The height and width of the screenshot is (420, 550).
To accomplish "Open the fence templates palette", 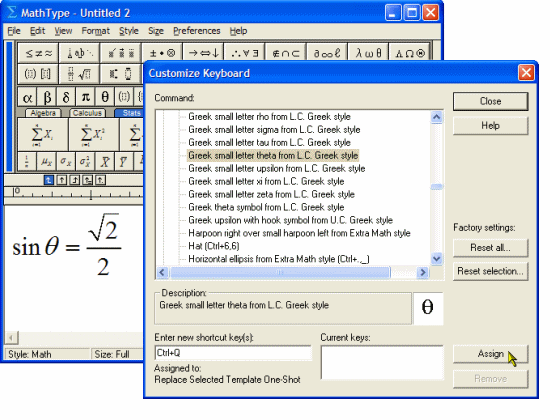I will [x=38, y=74].
